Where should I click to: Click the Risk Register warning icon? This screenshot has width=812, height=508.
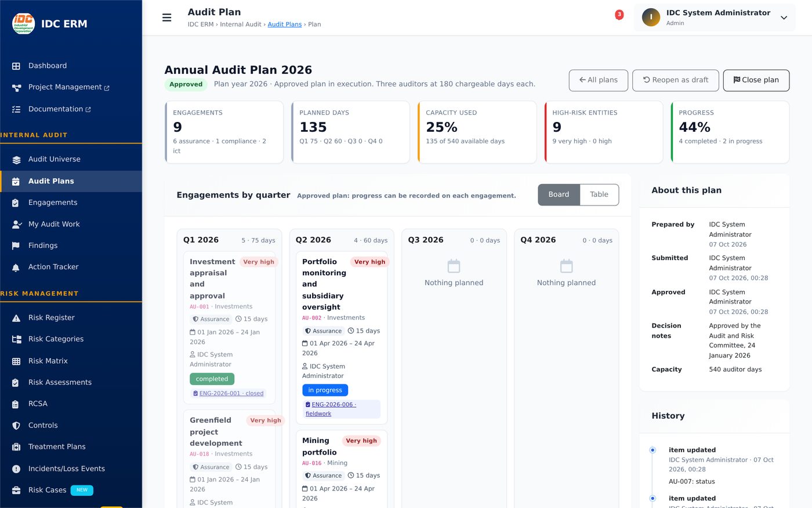[x=16, y=318]
